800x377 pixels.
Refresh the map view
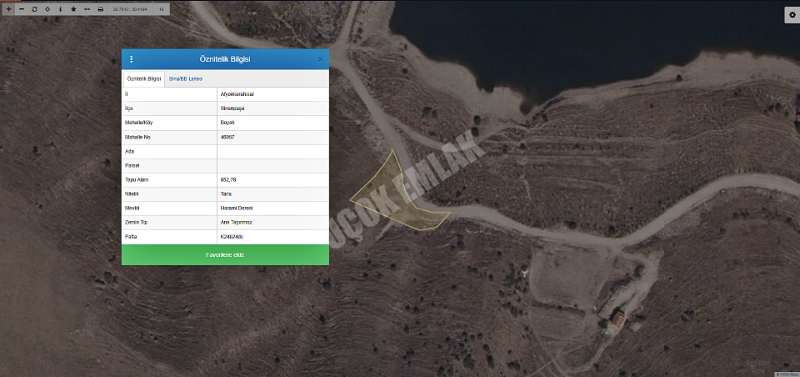(35, 9)
